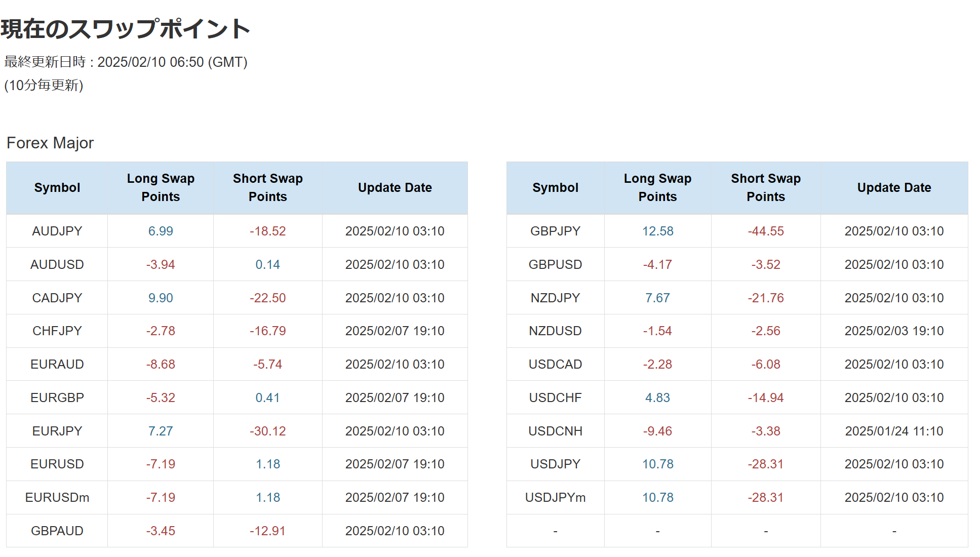980x557 pixels.
Task: Click the NZDUSD update date 2025/02/03 19:10
Action: coord(894,331)
